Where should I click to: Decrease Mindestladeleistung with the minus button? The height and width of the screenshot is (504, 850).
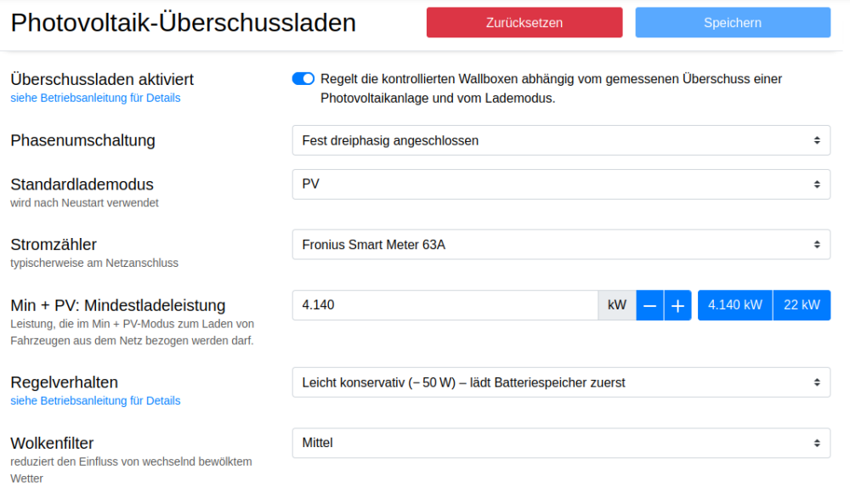649,305
